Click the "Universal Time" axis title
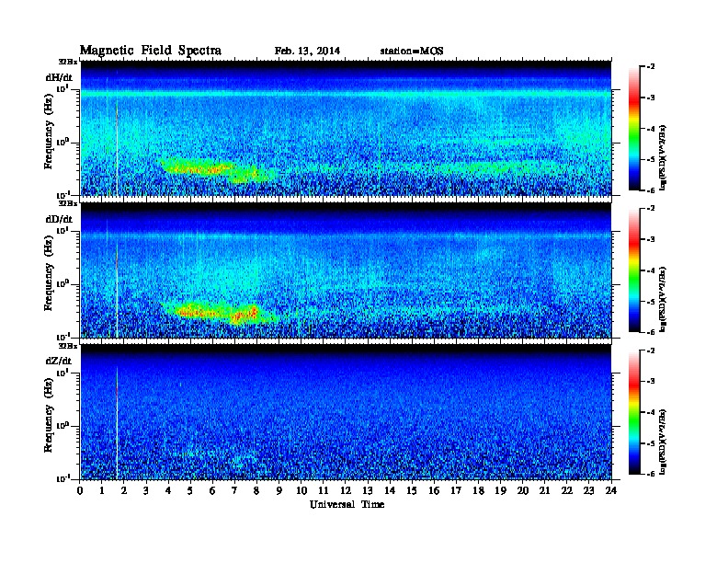 coord(347,504)
